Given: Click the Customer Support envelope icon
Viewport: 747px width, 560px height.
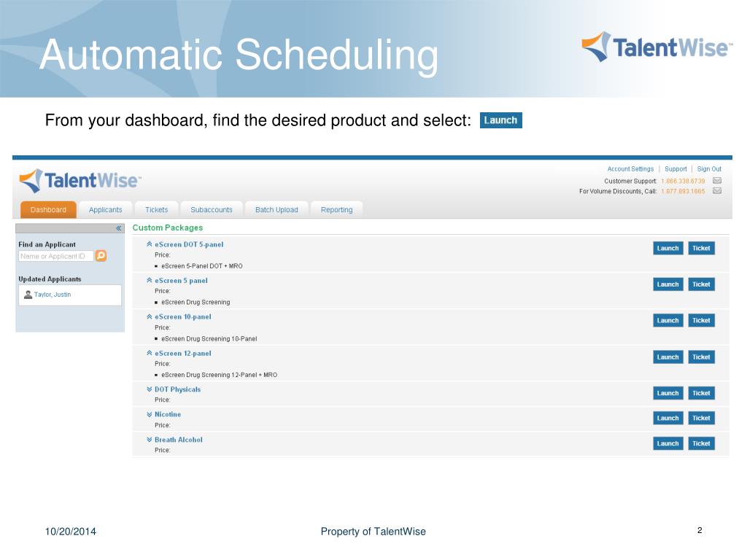Looking at the screenshot, I should (717, 181).
